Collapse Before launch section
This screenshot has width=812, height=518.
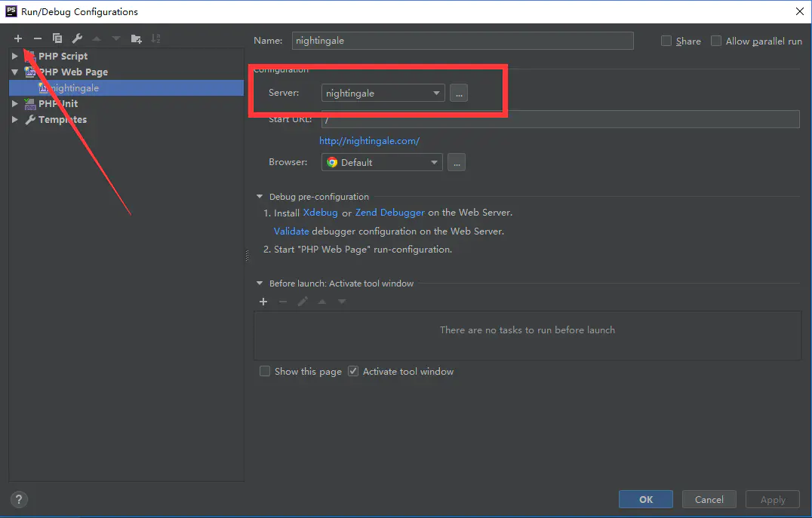pyautogui.click(x=260, y=284)
